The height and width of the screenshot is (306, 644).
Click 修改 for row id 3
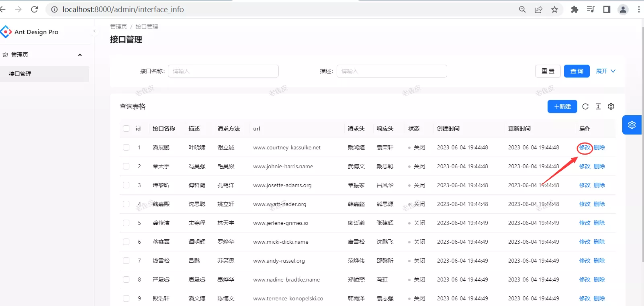click(585, 185)
